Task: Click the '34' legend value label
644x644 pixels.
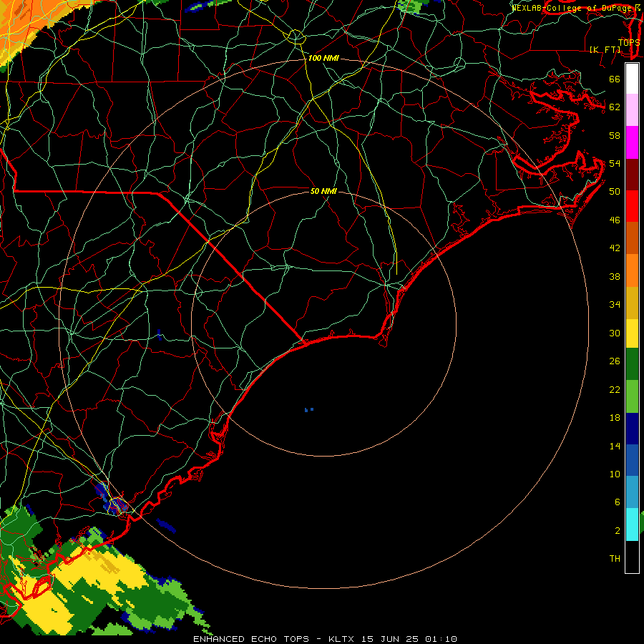Action: [x=615, y=304]
